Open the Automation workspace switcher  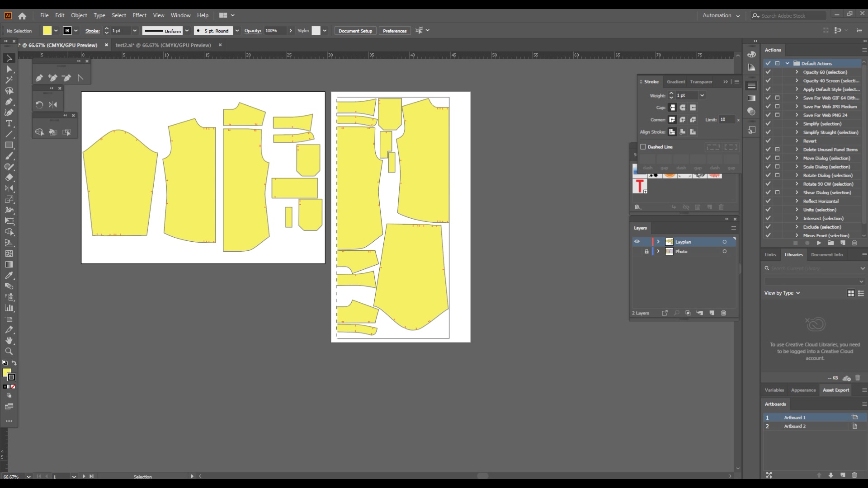click(x=721, y=15)
